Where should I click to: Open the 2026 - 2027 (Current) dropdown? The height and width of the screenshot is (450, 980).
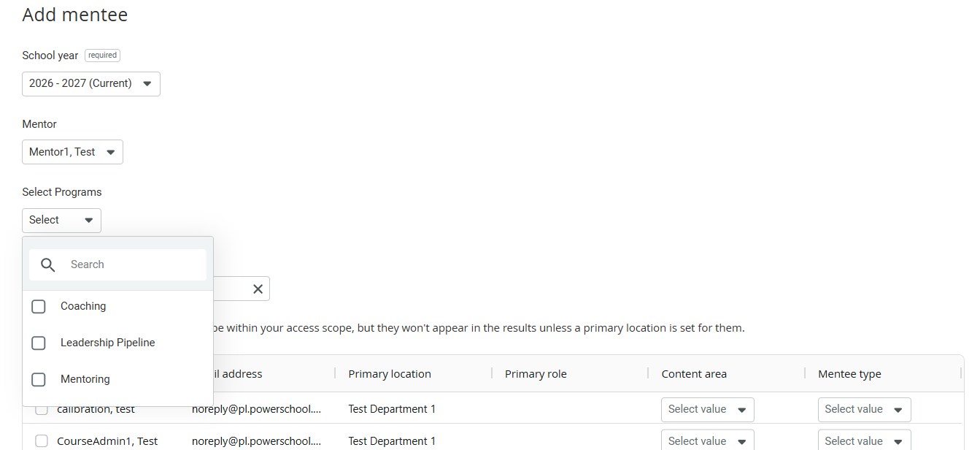[x=91, y=84]
